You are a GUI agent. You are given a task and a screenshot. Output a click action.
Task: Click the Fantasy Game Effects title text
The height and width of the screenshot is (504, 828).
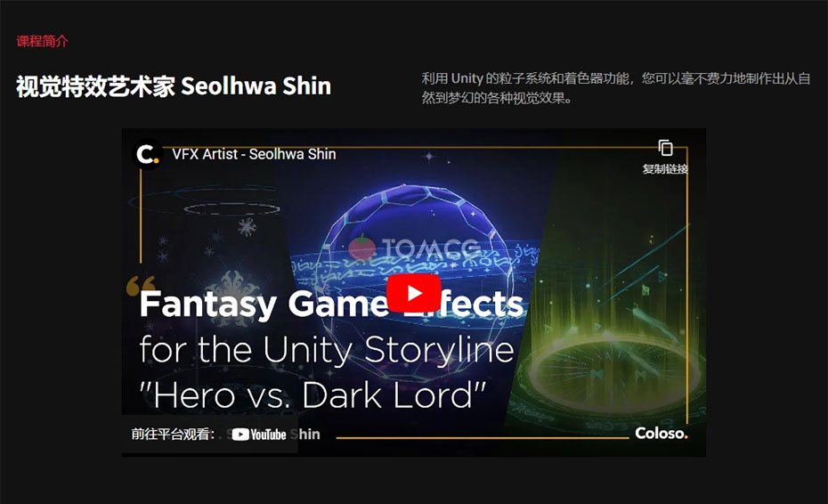(331, 304)
